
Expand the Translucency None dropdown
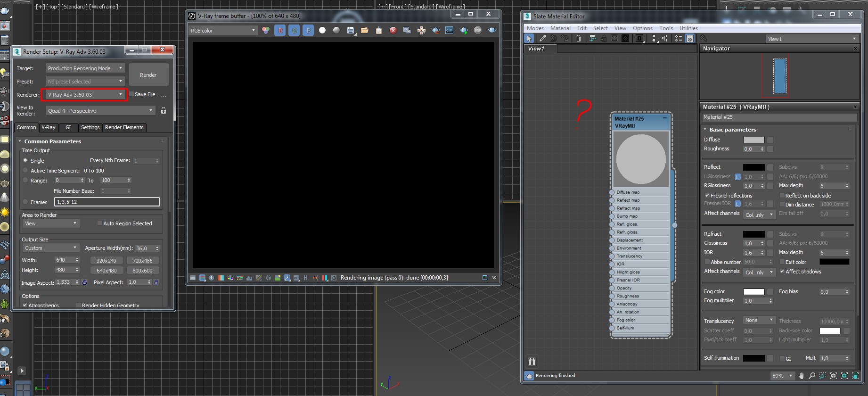pyautogui.click(x=759, y=320)
